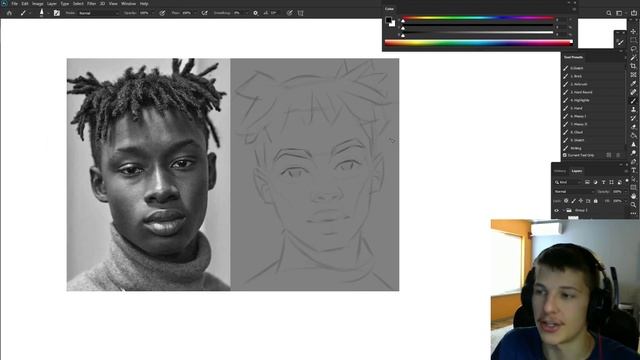
Task: Select the Gradient tool
Action: point(633,135)
